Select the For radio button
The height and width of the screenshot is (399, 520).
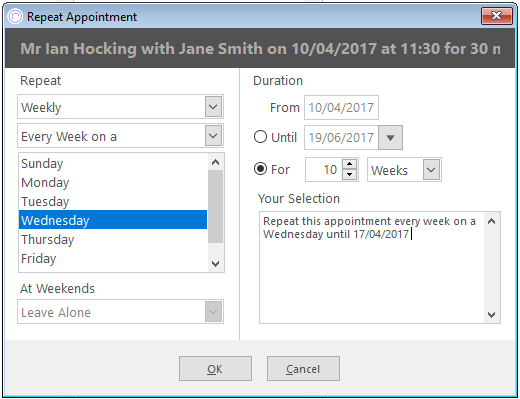[260, 169]
